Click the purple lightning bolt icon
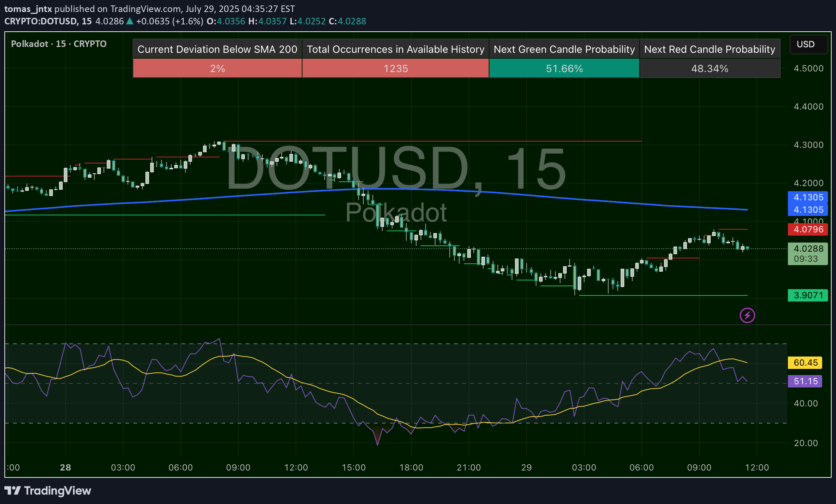The image size is (836, 504). [x=747, y=315]
